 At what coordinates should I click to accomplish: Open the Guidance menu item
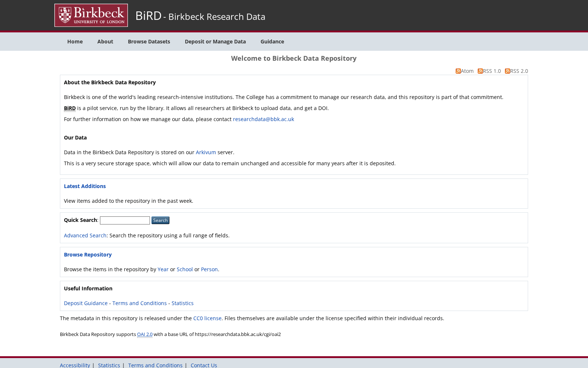(272, 42)
